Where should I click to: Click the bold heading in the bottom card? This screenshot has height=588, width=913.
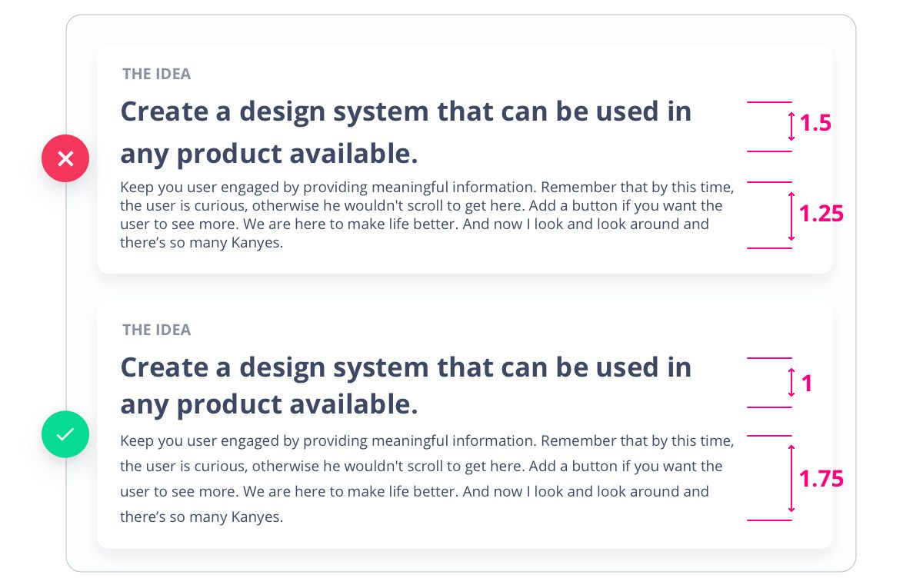point(405,386)
